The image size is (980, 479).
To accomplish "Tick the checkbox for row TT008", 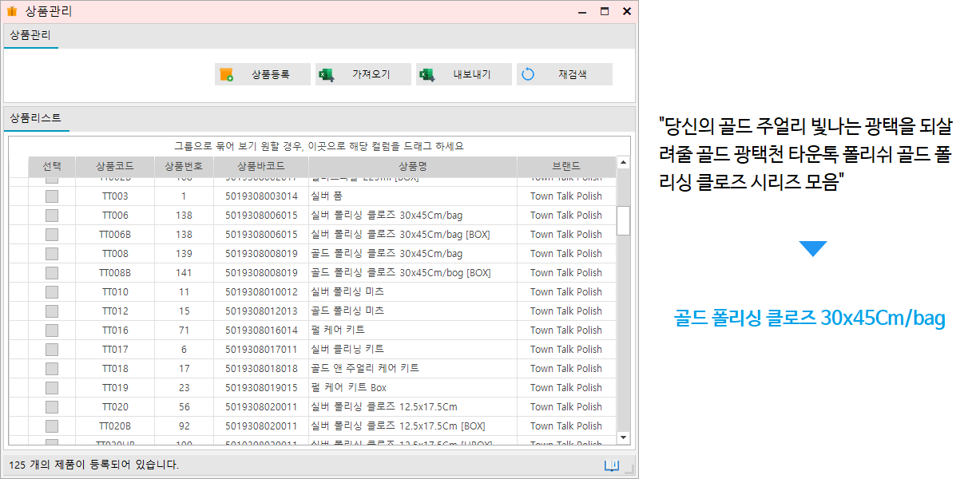I will click(52, 254).
